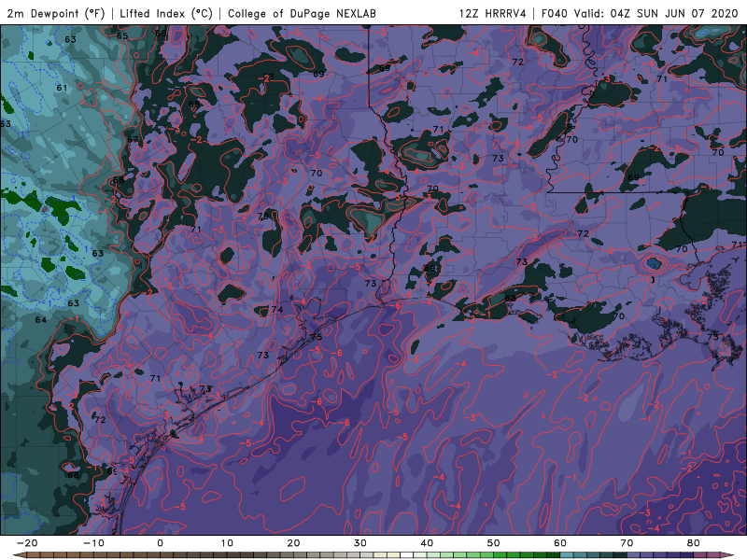The height and width of the screenshot is (560, 747).
Task: Click the -10 label on the color scale
Action: [x=93, y=543]
